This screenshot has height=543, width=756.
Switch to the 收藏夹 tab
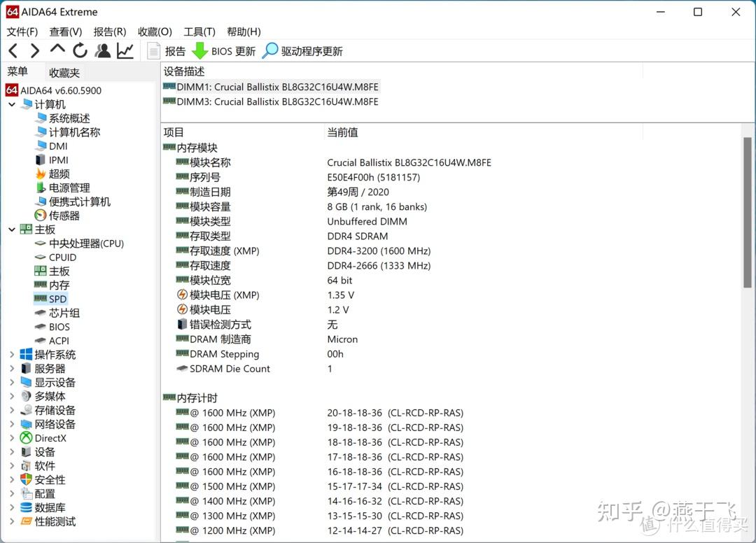(x=64, y=72)
